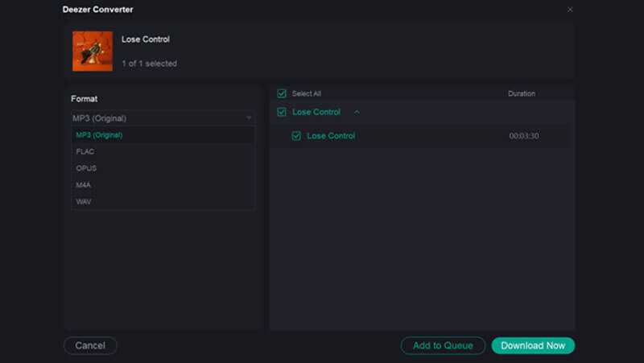Select the Lose Control track name in the list
This screenshot has height=363, width=644.
tap(331, 136)
